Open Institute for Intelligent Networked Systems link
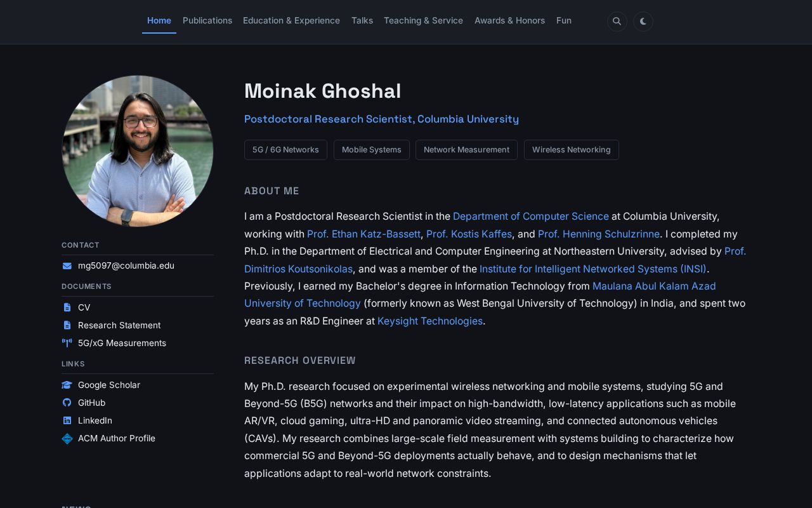Screen dimensions: 812x508 tap(593, 269)
